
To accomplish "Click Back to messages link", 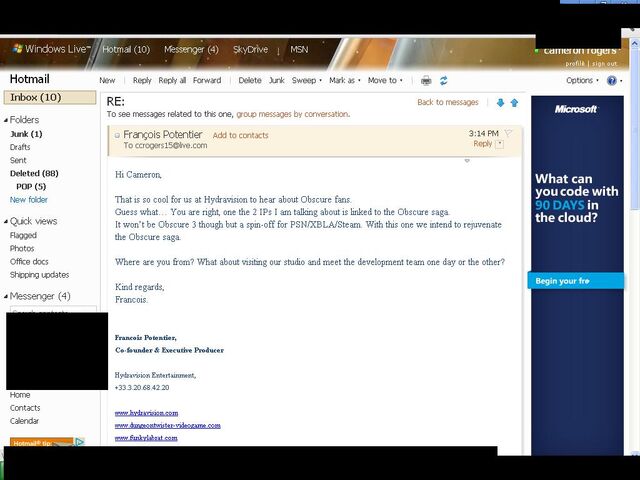I will point(448,102).
